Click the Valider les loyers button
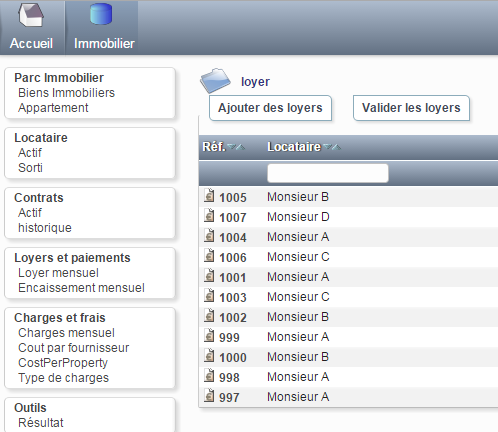This screenshot has height=432, width=498. (x=411, y=108)
